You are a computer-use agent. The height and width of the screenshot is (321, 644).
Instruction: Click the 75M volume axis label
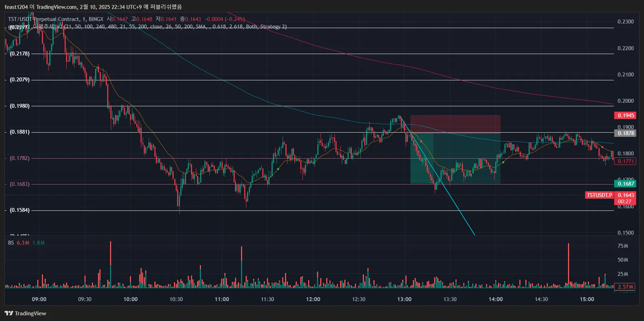coord(623,246)
